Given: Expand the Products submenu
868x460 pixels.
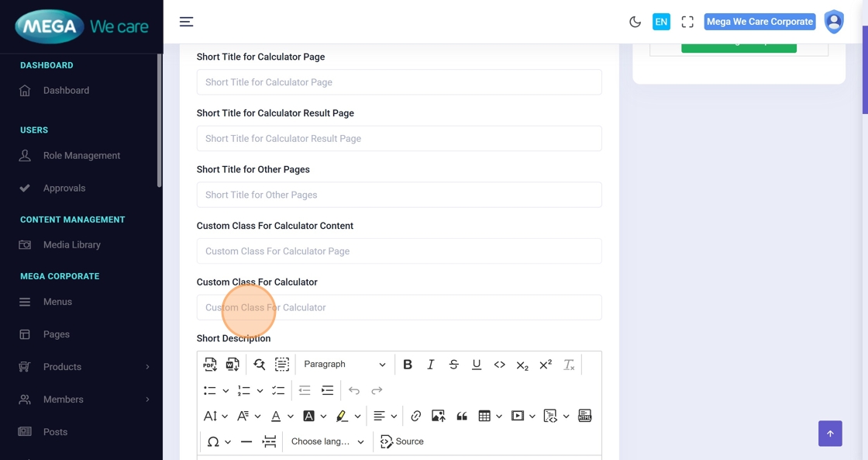Looking at the screenshot, I should (84, 367).
